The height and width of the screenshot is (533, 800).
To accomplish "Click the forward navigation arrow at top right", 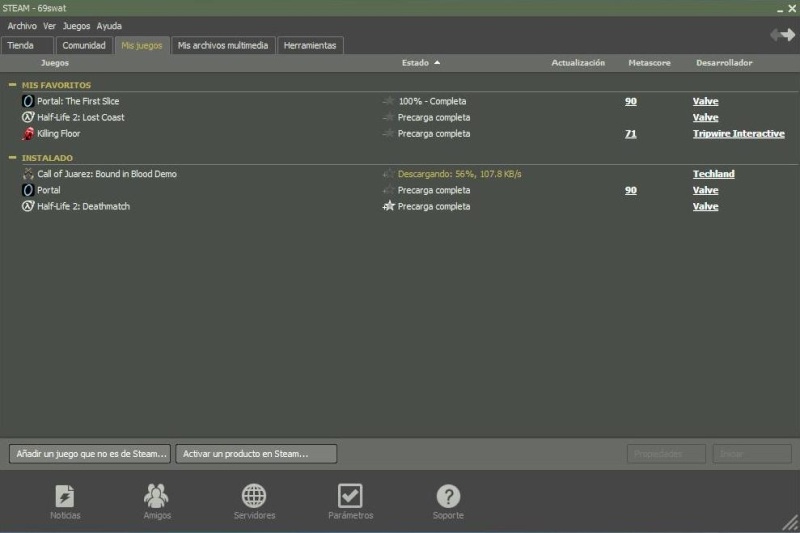I will point(789,35).
